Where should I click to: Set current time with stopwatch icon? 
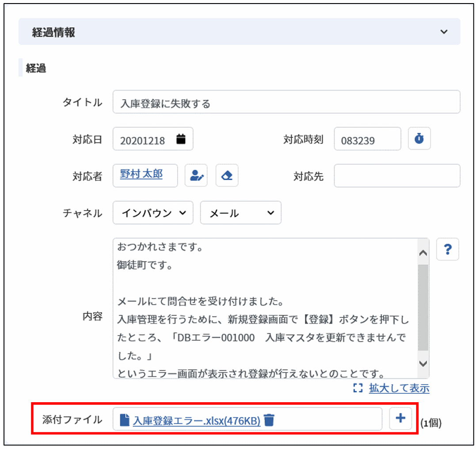[x=419, y=139]
